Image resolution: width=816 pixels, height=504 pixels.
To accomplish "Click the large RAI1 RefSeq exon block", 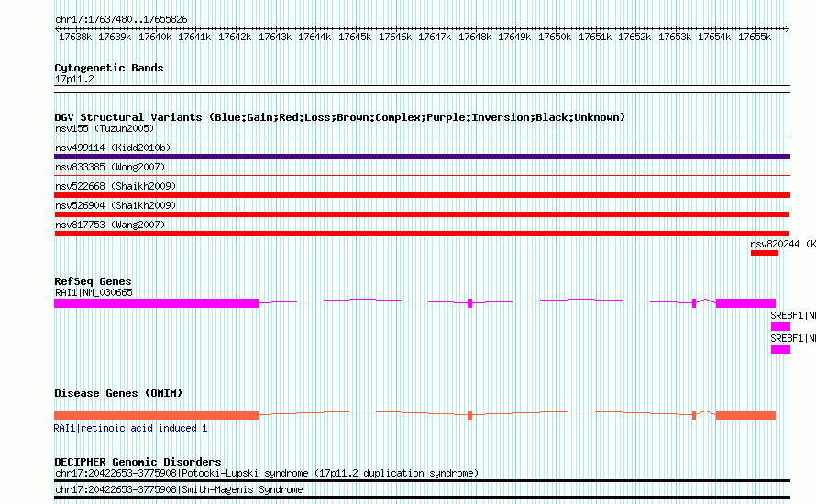I will (156, 303).
